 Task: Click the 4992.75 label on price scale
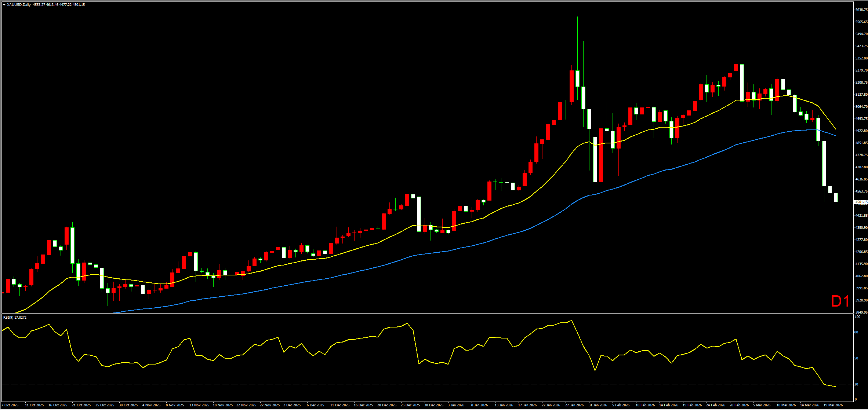pos(861,119)
